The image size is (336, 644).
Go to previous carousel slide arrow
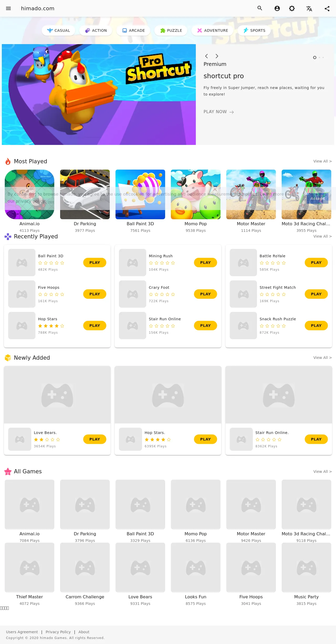tap(207, 56)
